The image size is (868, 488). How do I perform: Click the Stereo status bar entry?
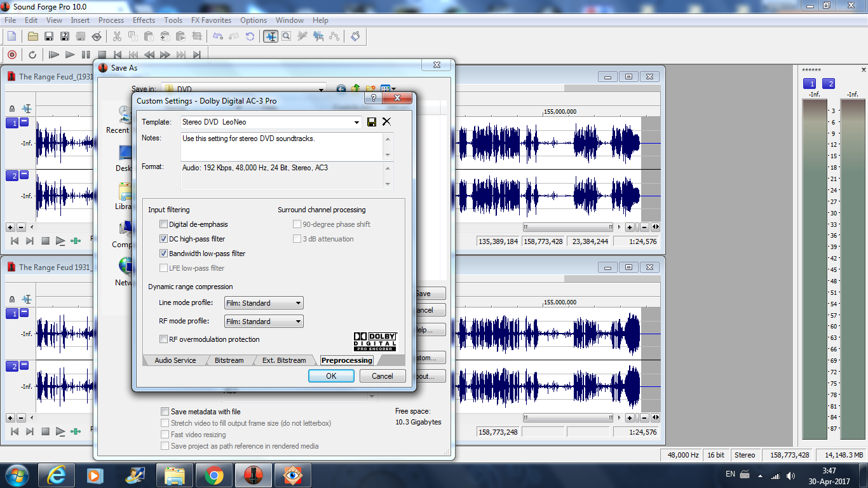click(745, 455)
